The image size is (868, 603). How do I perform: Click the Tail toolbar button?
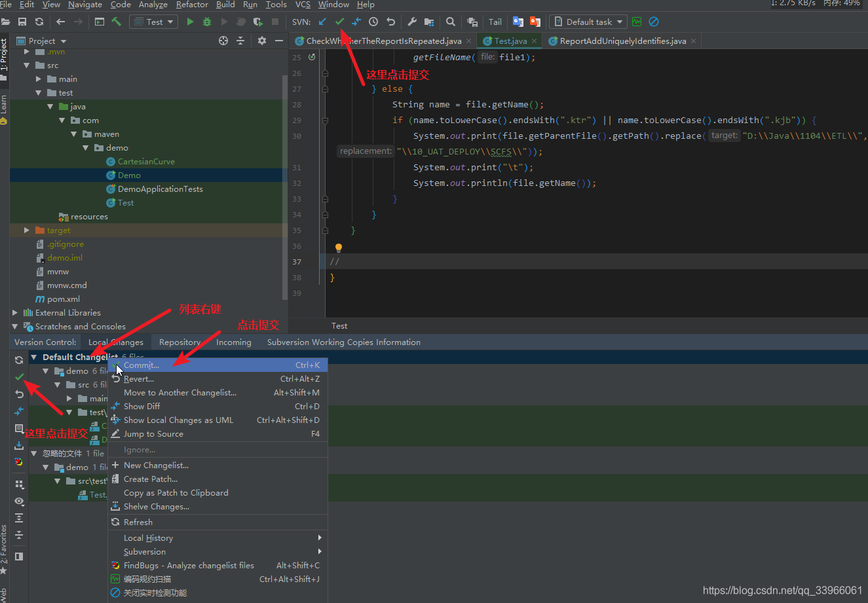[495, 22]
